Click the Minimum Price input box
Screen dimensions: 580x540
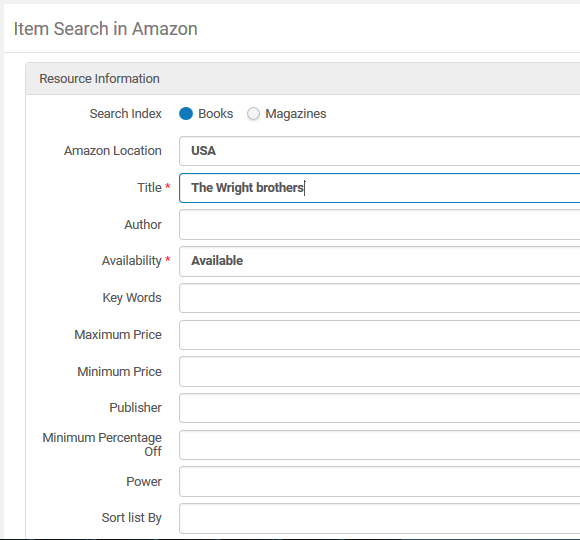point(380,371)
